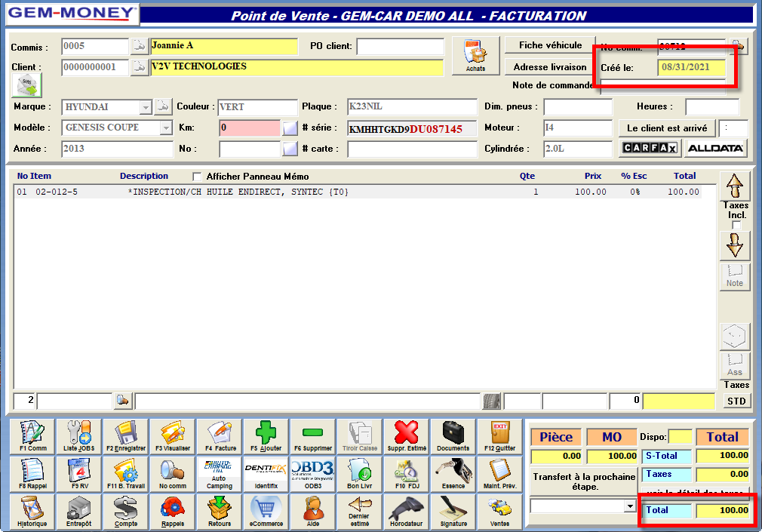Launch the Identifix tool
The image size is (762, 532).
pos(266,474)
